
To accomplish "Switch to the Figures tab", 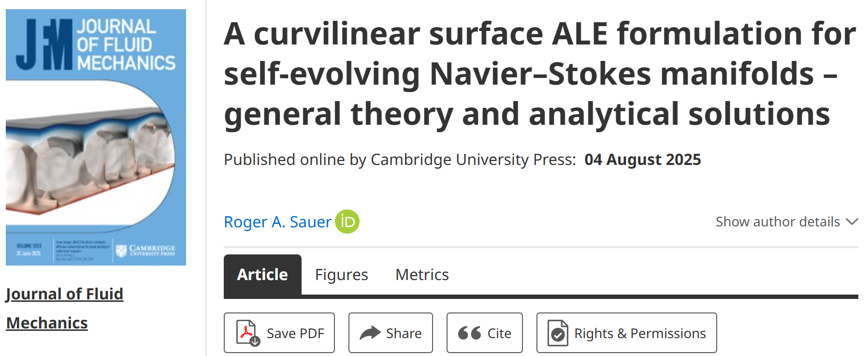I will pyautogui.click(x=341, y=274).
